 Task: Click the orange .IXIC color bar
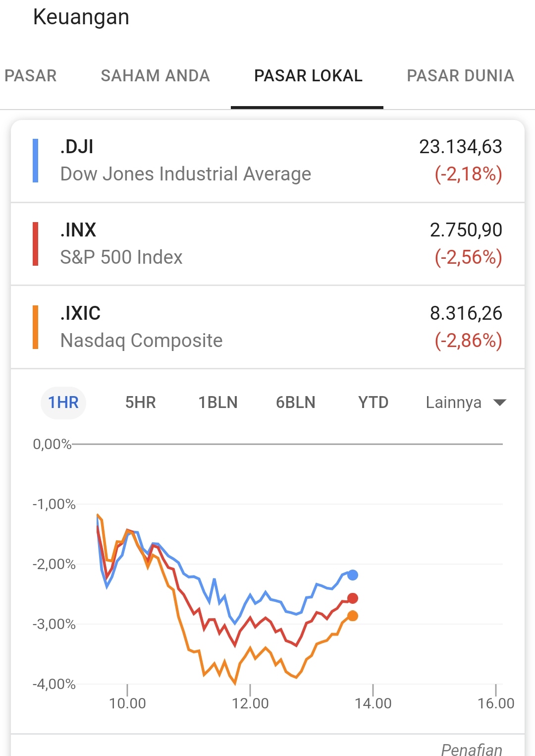35,327
